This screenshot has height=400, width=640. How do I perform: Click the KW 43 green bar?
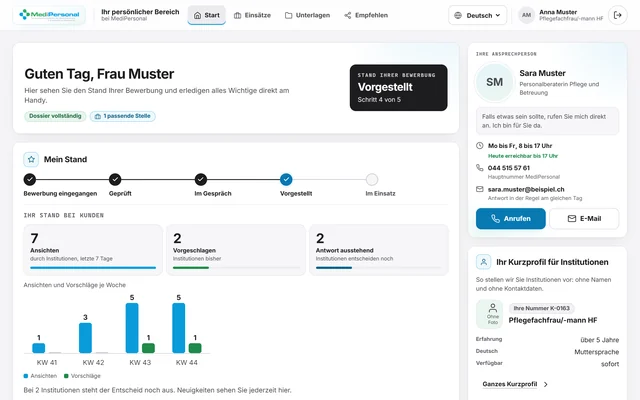[x=148, y=348]
